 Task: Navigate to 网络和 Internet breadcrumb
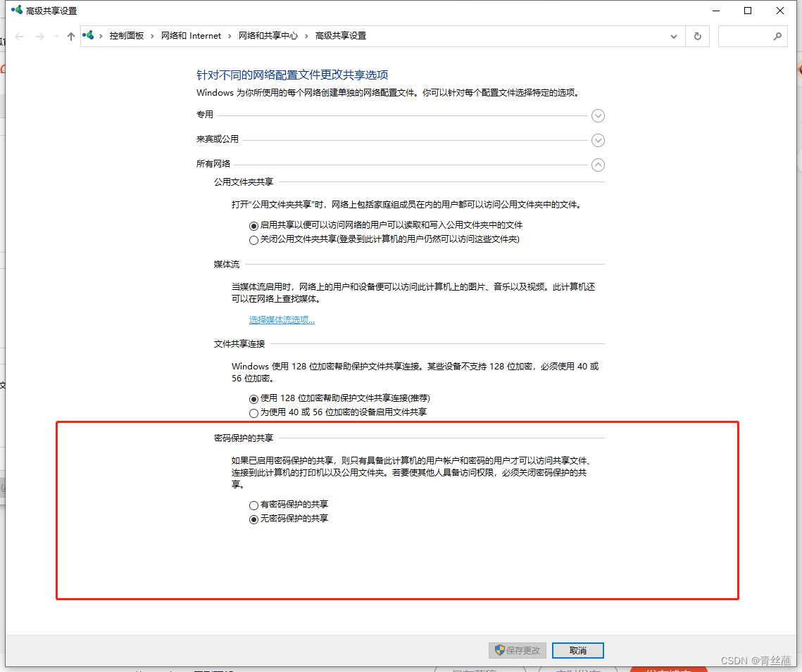pyautogui.click(x=191, y=36)
